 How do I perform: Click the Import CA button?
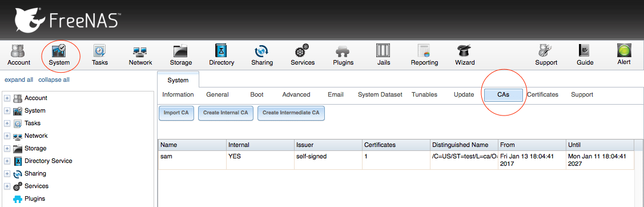pyautogui.click(x=176, y=113)
